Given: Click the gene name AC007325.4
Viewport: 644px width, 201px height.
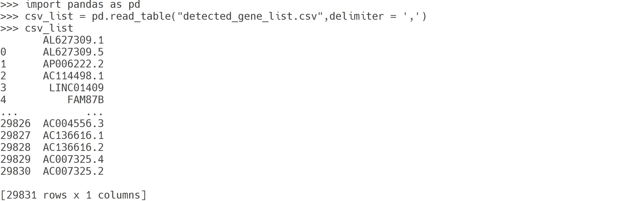Looking at the screenshot, I should 73,159.
